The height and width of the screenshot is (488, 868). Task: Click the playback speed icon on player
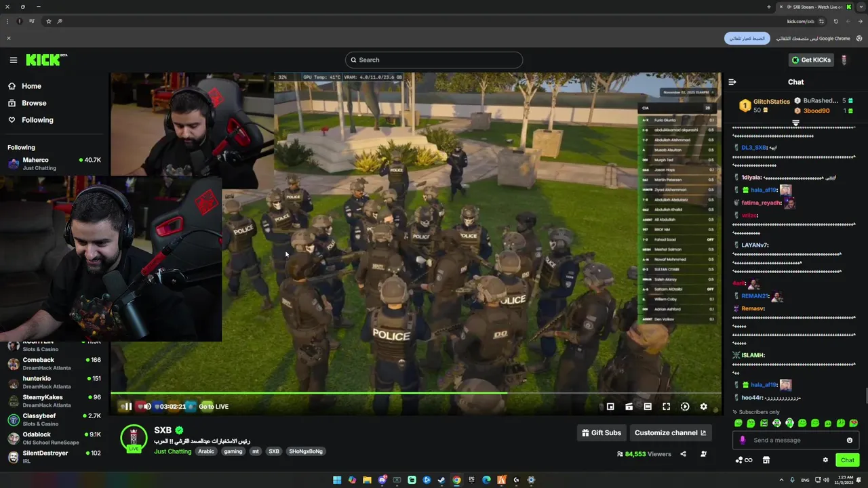tap(685, 407)
